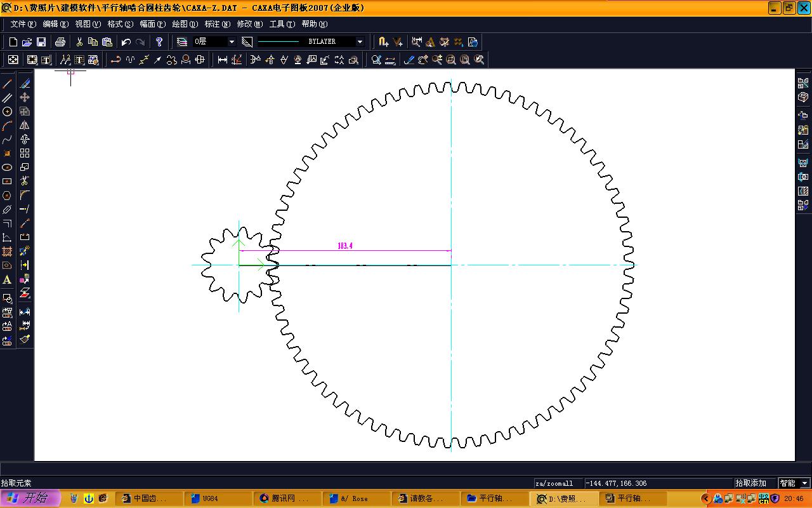Select the Trim scissors tool in left toolbar
812x508 pixels.
(25, 182)
